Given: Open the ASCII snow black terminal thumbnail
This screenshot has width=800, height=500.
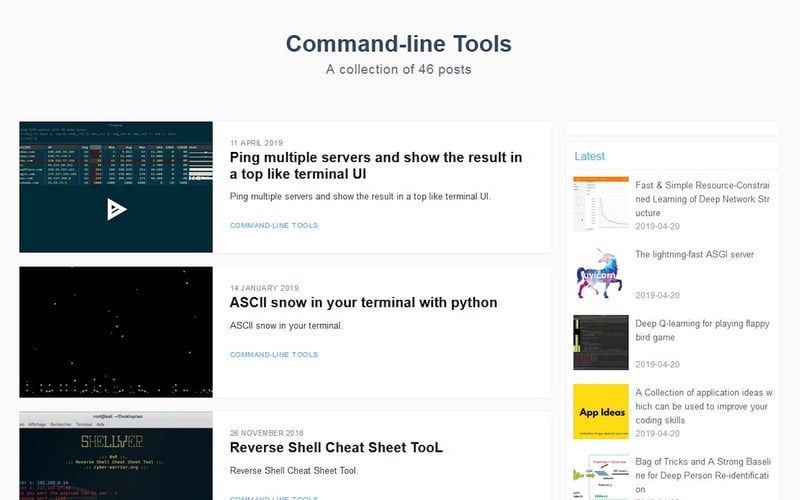Looking at the screenshot, I should (116, 332).
